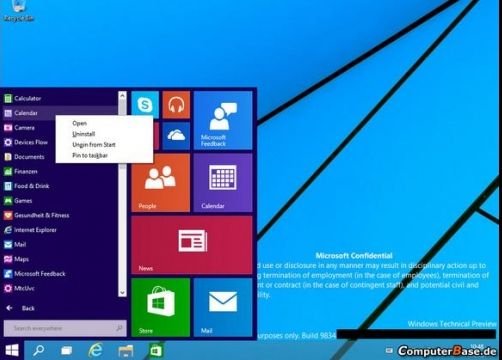
Task: Click the Internet Explorer label in list
Action: click(x=35, y=230)
